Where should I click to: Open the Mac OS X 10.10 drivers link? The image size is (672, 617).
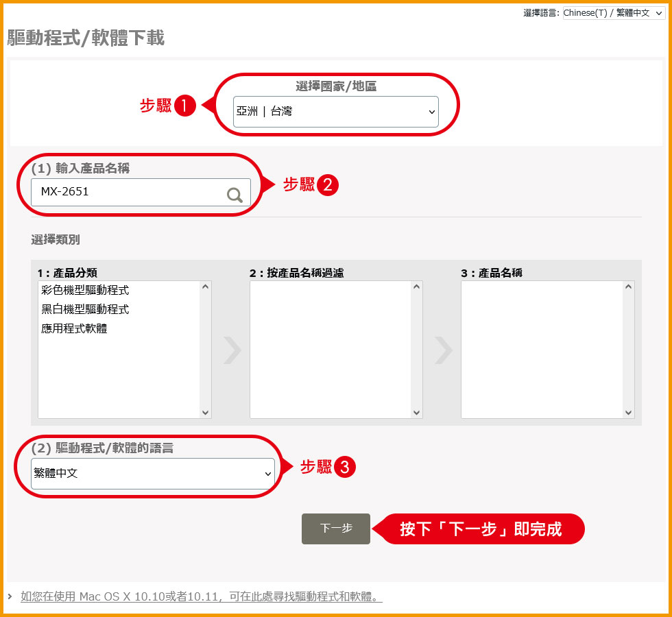(201, 596)
